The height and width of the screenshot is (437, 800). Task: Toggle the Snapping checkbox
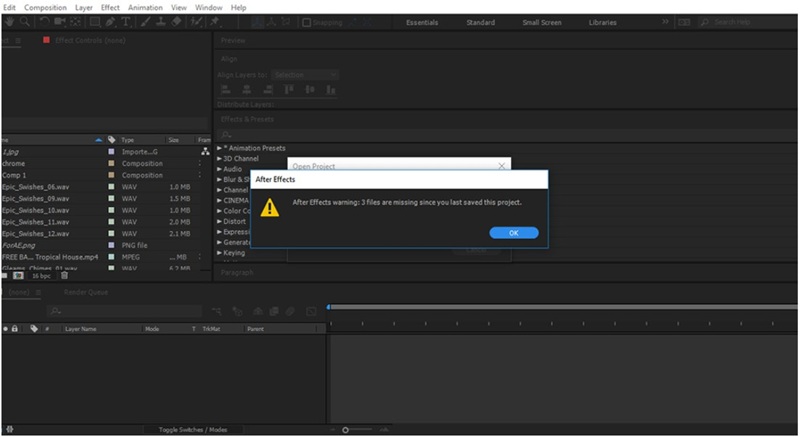tap(307, 22)
